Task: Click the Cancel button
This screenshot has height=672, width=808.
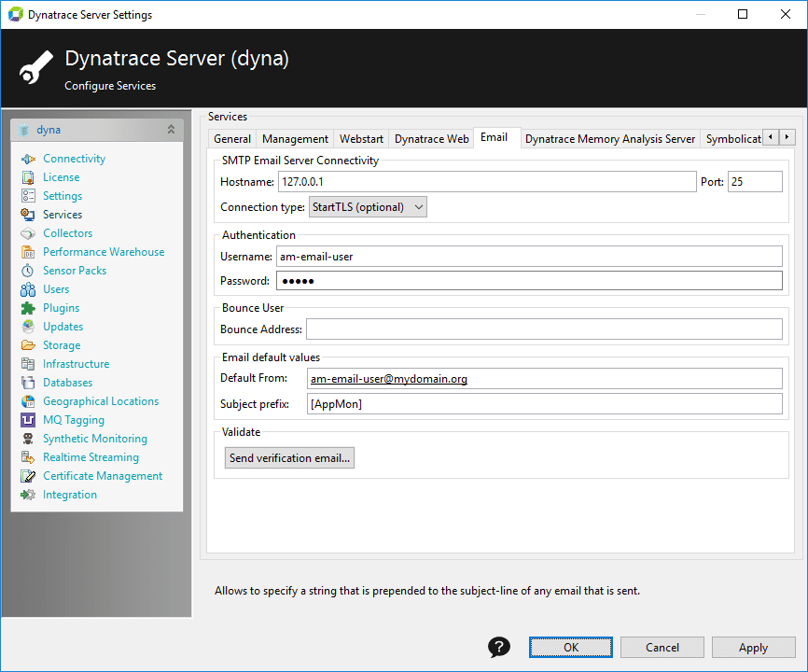Action: (662, 647)
